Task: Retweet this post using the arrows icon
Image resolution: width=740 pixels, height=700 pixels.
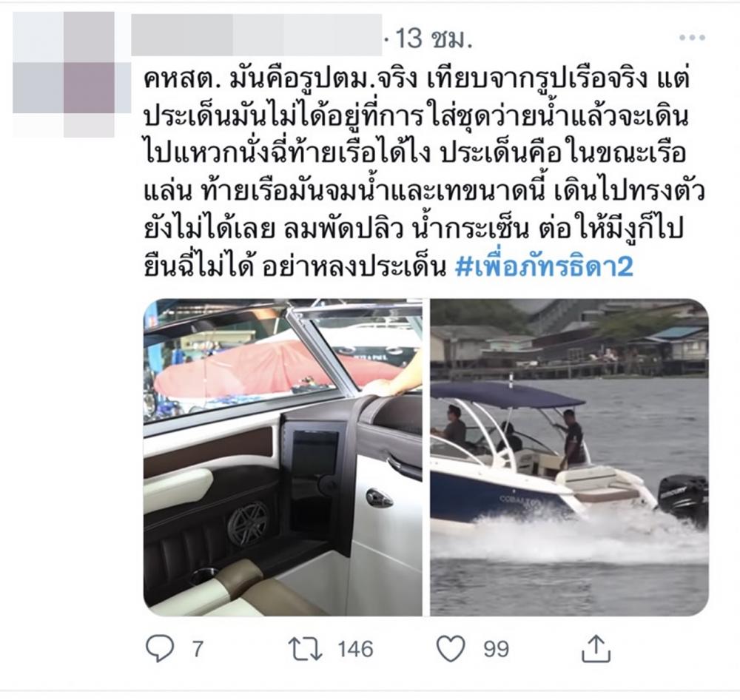Action: point(306,648)
